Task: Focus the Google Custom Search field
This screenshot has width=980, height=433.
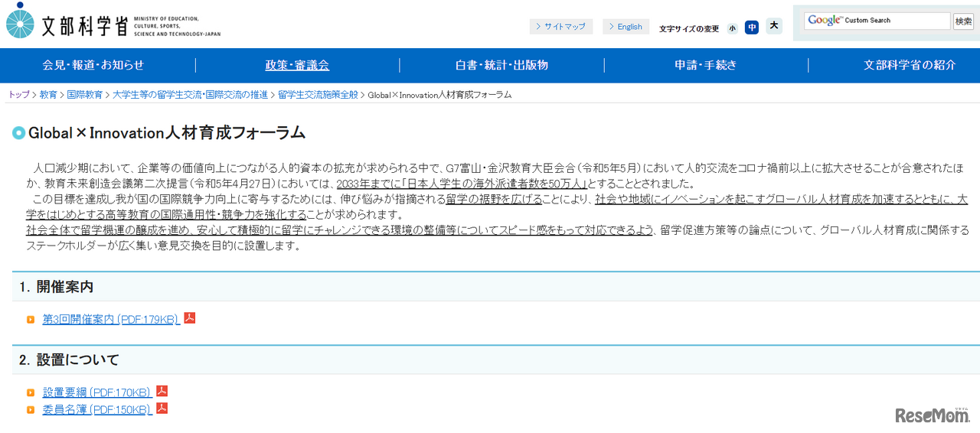Action: click(x=877, y=21)
